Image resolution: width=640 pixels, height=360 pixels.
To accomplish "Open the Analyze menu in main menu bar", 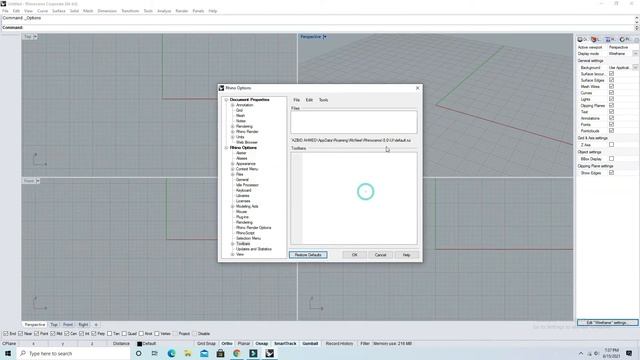I will coord(164,11).
